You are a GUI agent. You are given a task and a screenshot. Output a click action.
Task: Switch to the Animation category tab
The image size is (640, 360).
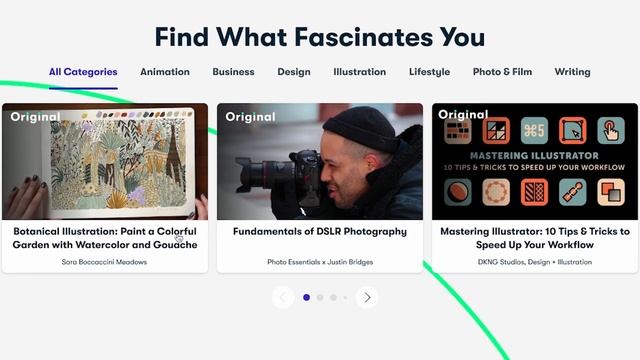(165, 72)
